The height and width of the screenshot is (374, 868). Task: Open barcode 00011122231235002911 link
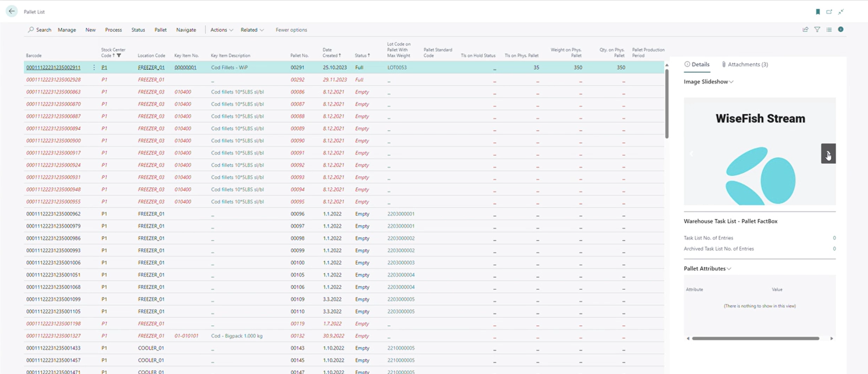click(x=53, y=67)
